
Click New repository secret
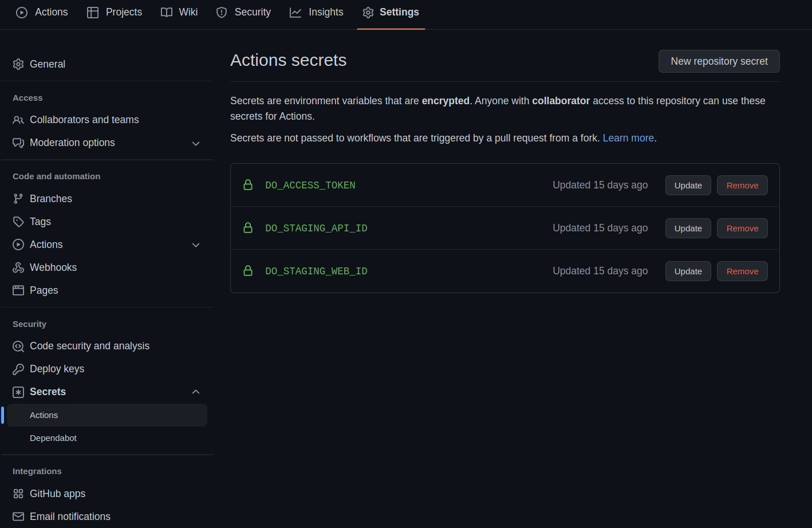[x=719, y=61]
